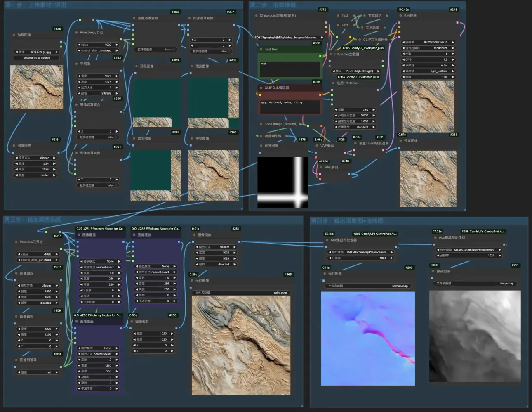Open the 调度器 sgm_uniform selector

point(428,71)
